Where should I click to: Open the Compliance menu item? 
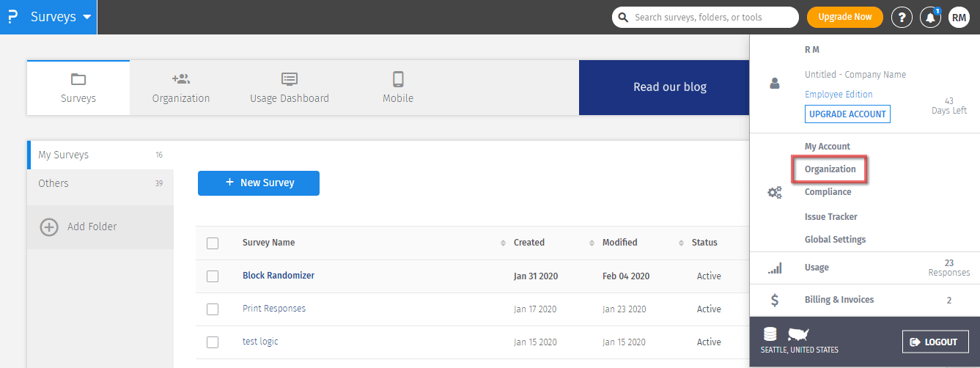[828, 192]
